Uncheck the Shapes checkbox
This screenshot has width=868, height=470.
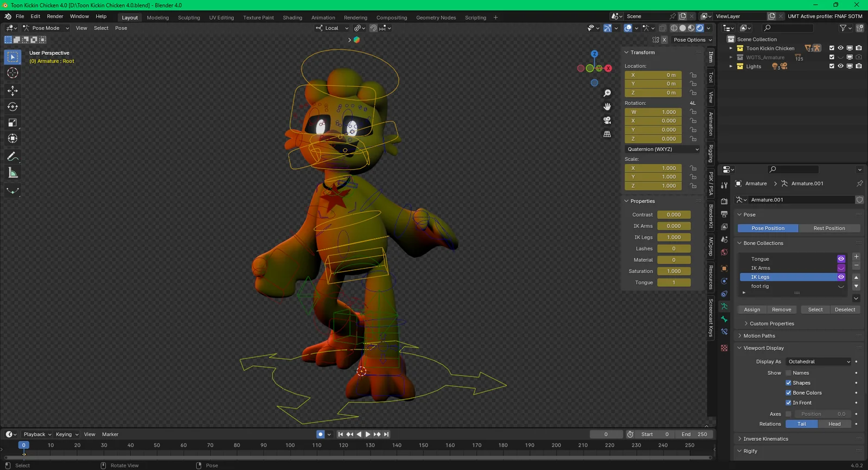coord(788,383)
